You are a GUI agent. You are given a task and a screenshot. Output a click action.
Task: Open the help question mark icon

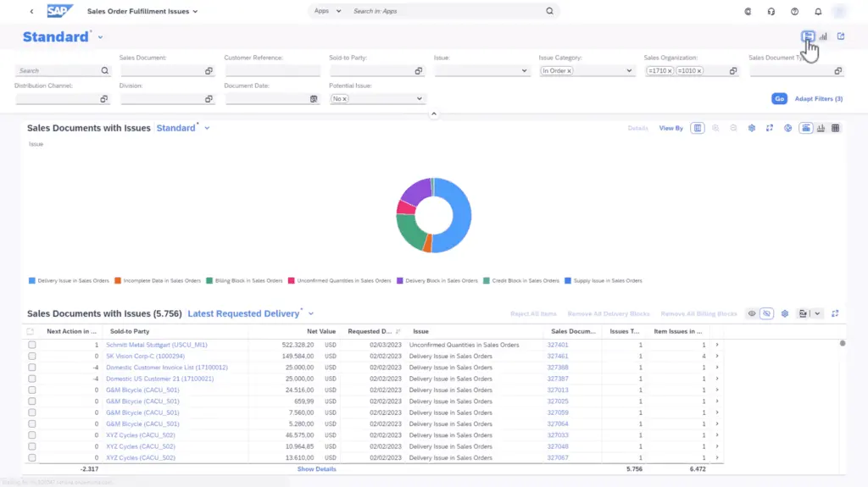pos(794,11)
